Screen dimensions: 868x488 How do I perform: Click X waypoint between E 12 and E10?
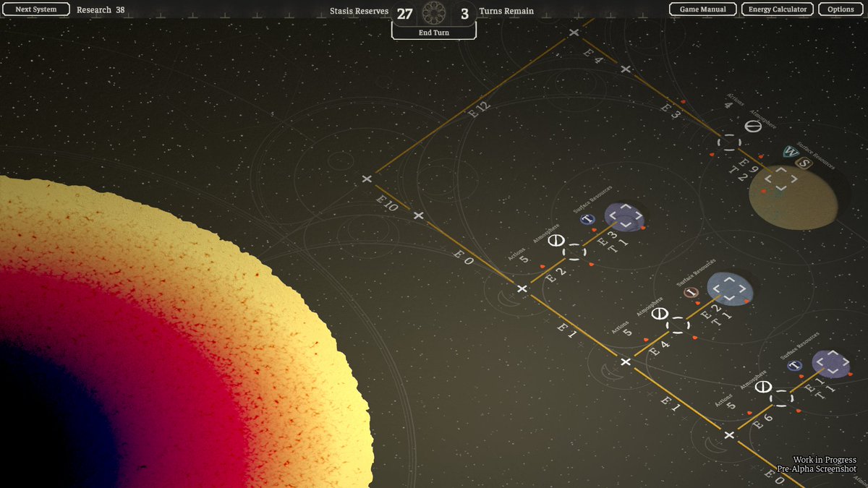click(367, 179)
